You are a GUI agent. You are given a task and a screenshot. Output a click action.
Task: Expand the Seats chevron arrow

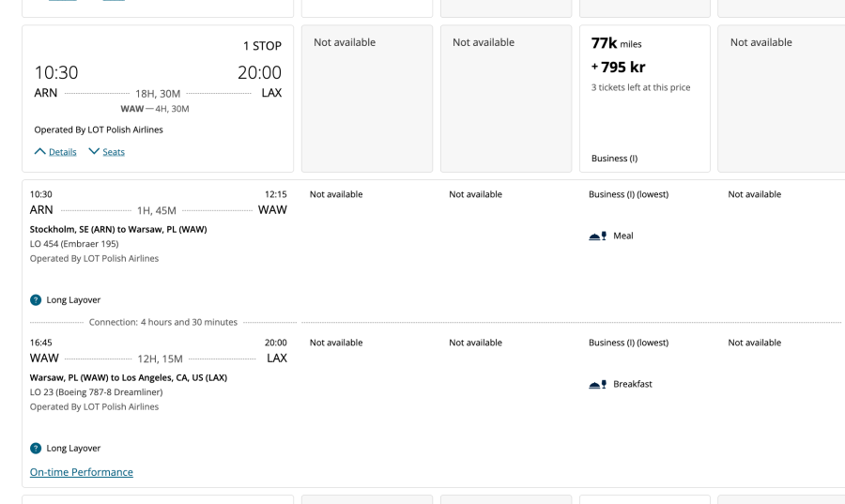tap(94, 151)
